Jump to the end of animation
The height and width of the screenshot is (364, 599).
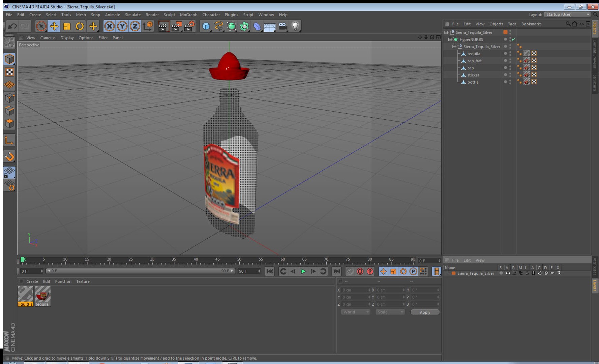[336, 271]
